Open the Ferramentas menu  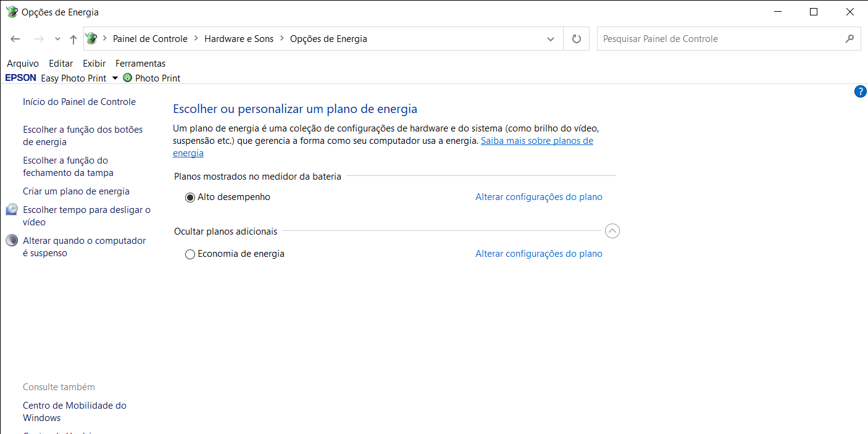pyautogui.click(x=141, y=64)
